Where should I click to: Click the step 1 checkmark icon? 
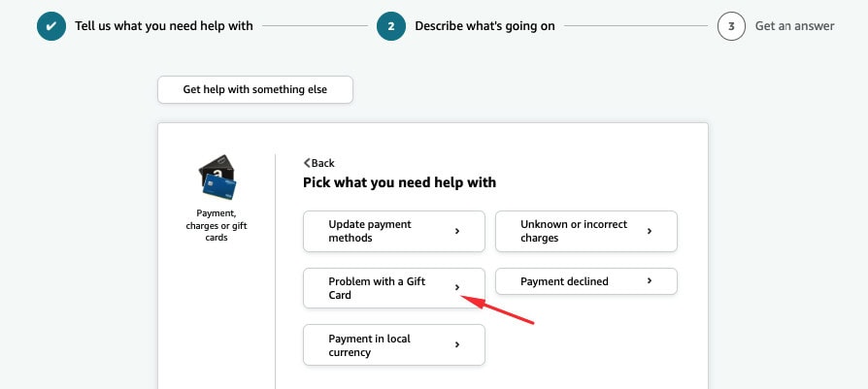pos(51,26)
